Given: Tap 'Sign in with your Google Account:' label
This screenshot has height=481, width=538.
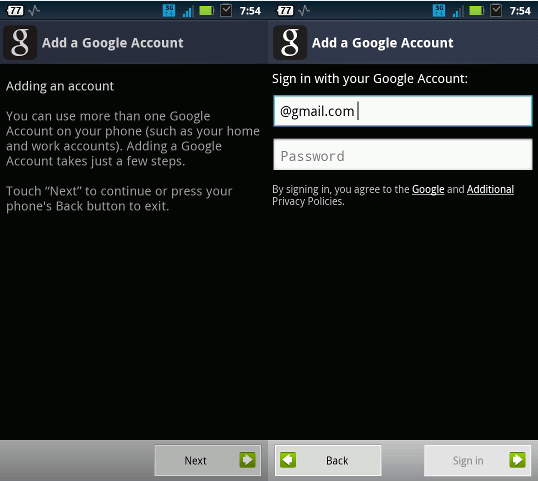Looking at the screenshot, I should click(370, 79).
